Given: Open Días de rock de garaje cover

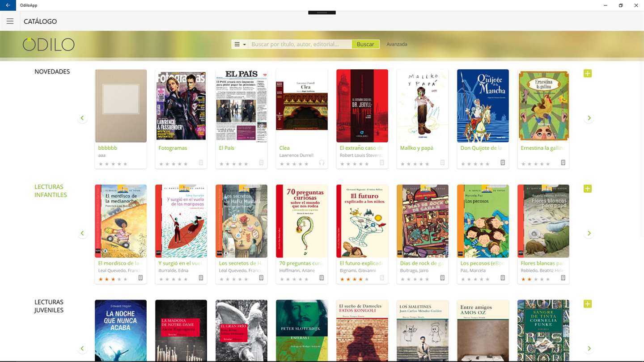Looking at the screenshot, I should point(423,221).
